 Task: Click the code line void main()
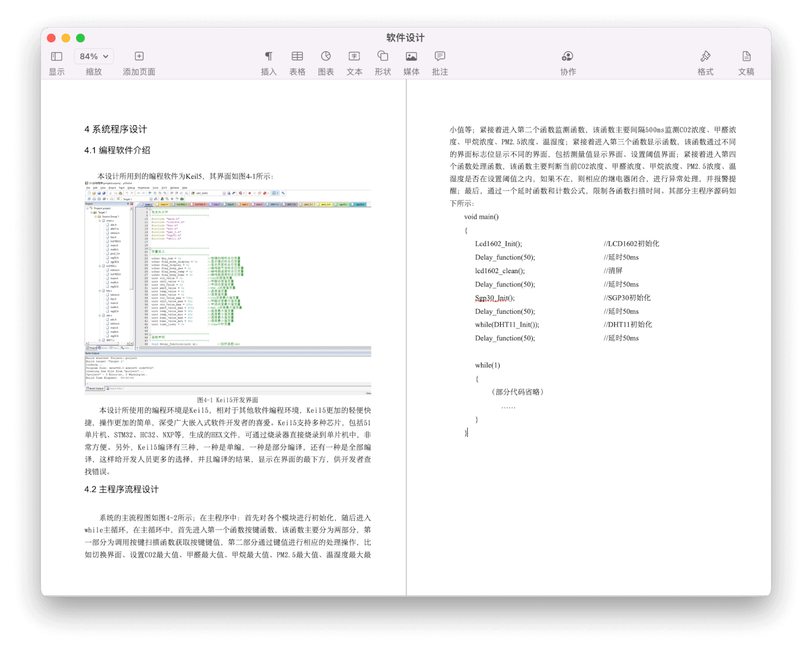click(x=482, y=217)
